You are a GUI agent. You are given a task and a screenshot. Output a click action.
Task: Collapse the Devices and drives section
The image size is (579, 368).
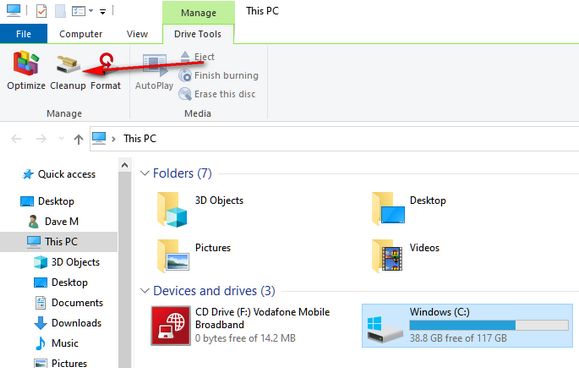(x=144, y=291)
